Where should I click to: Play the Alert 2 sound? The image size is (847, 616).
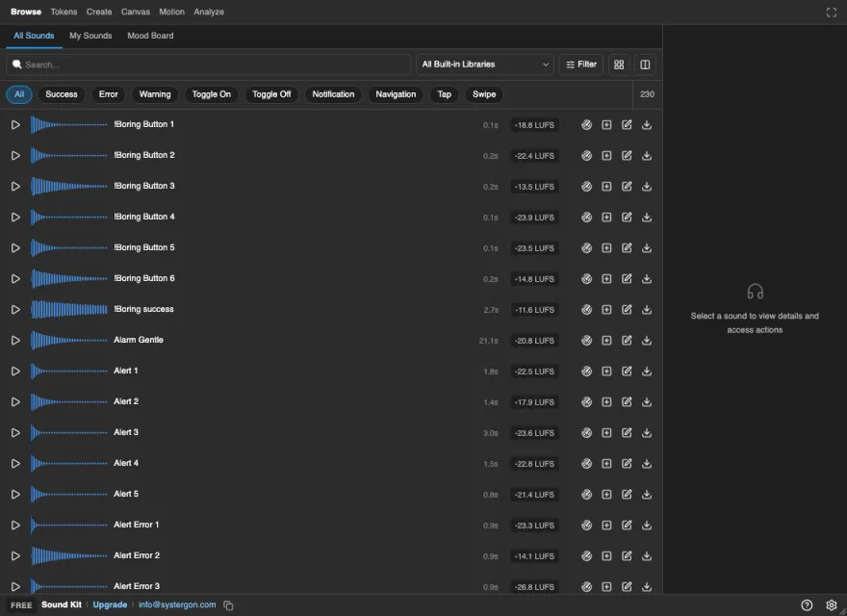[15, 402]
